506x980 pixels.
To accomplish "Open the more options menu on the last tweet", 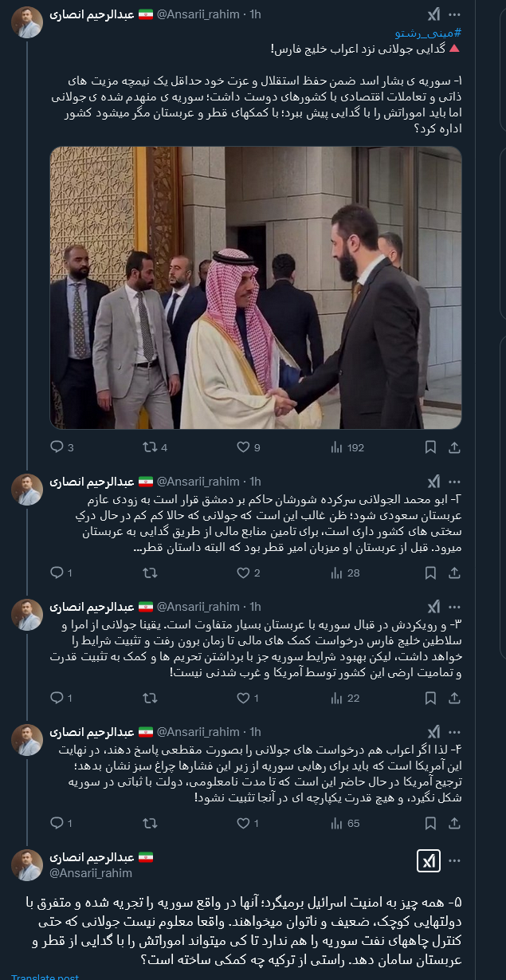I will click(x=456, y=860).
